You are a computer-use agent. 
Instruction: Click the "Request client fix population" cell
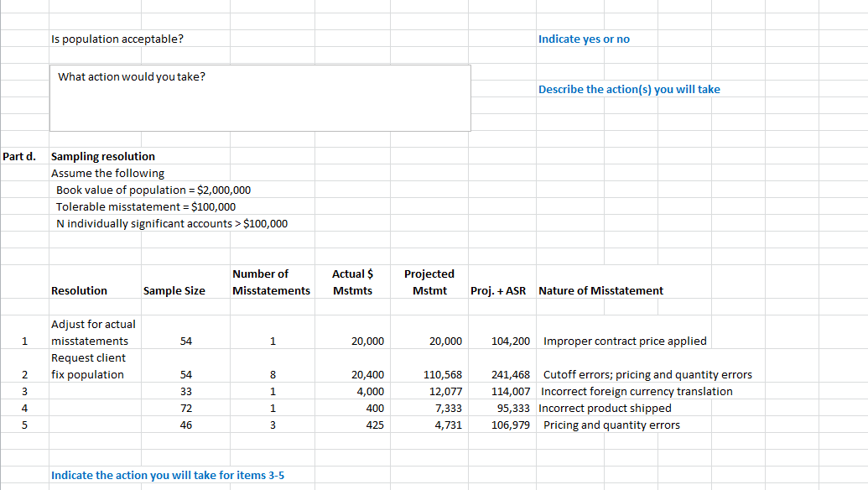(x=88, y=366)
